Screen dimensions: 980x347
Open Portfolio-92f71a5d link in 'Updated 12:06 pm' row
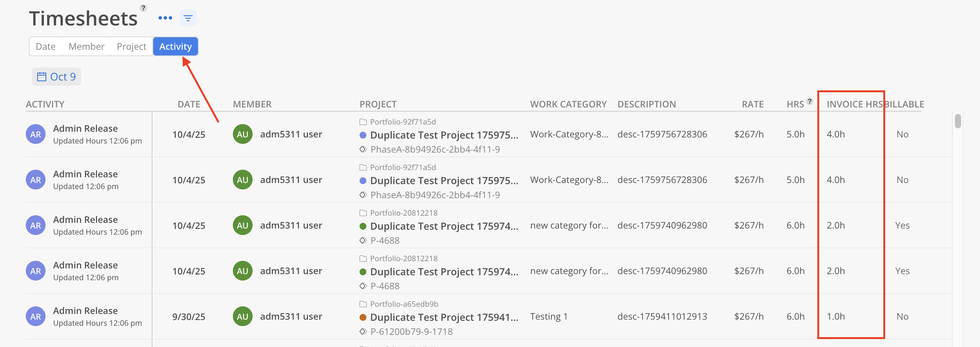point(403,167)
